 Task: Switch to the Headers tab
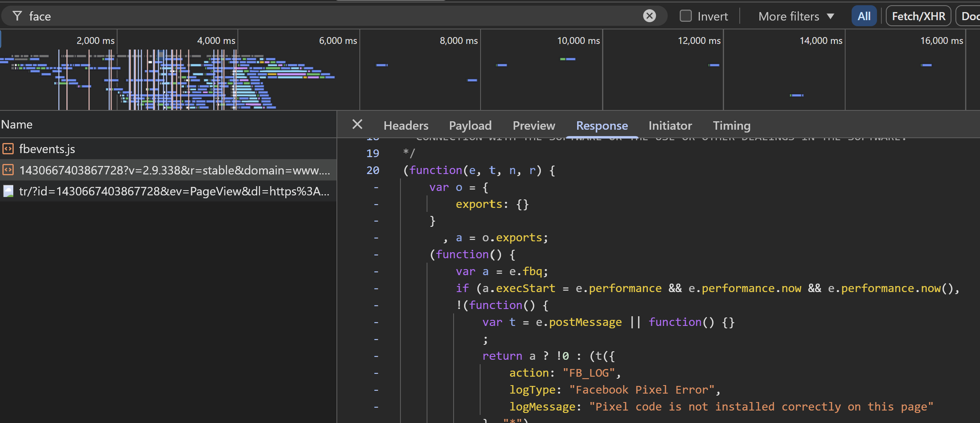click(x=406, y=126)
